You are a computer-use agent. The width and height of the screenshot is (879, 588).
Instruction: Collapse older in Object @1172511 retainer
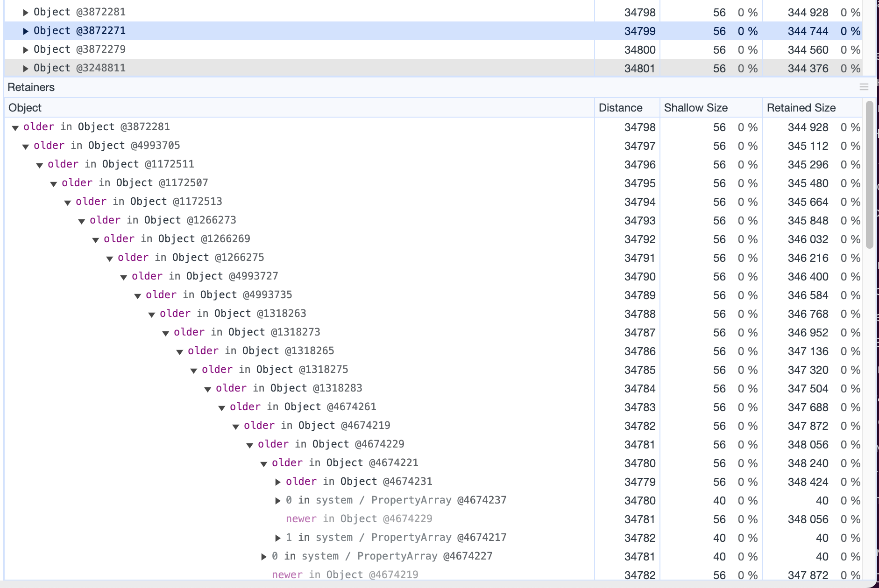[40, 165]
